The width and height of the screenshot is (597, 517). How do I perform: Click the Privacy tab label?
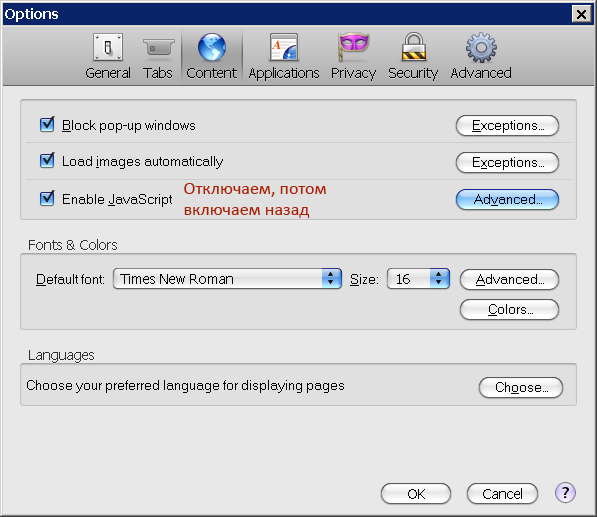click(353, 73)
